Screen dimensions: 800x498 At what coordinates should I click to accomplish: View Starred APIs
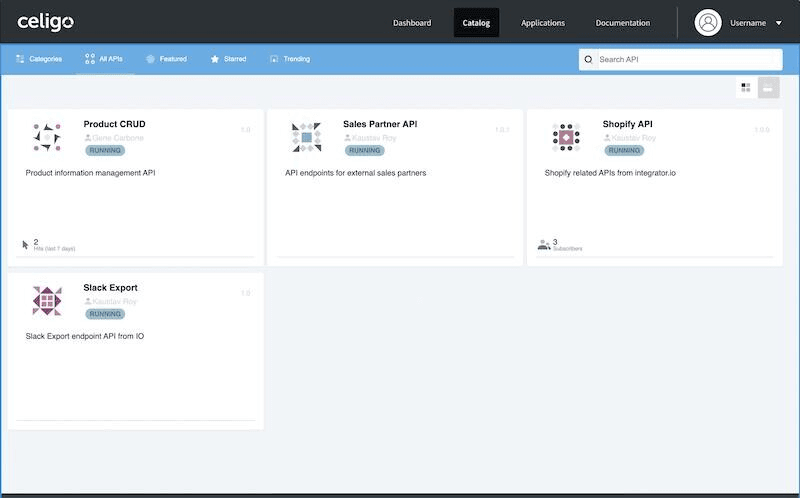(228, 59)
